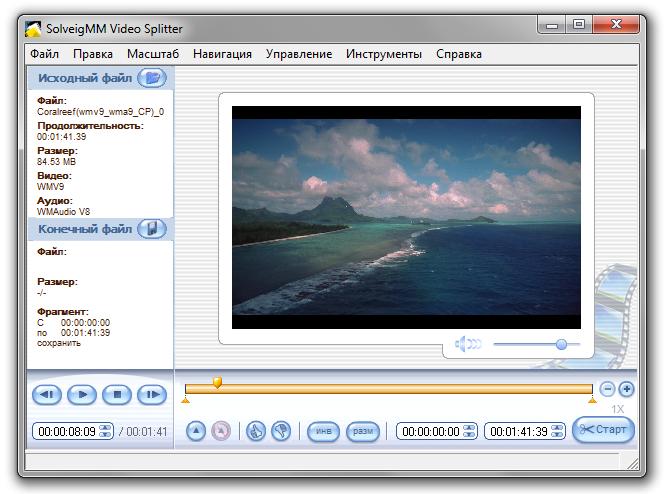Viewport: 665px width, 494px height.
Task: Increase fragment start time with up arrow
Action: 469,427
